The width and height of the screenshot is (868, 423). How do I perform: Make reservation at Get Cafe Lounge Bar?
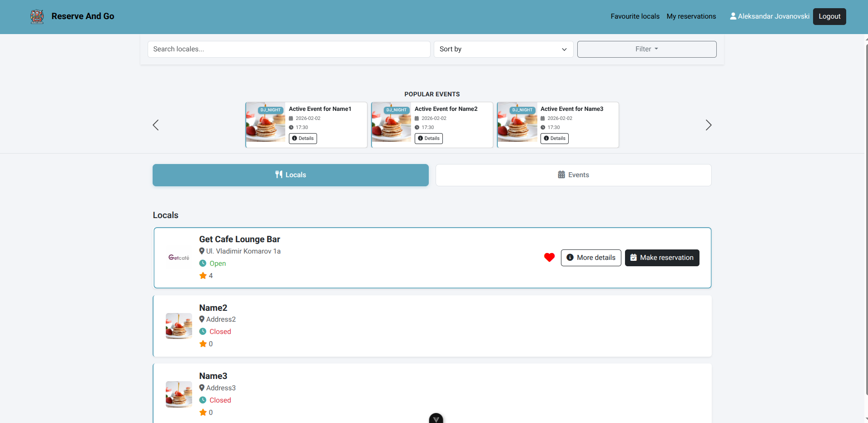[x=662, y=258]
